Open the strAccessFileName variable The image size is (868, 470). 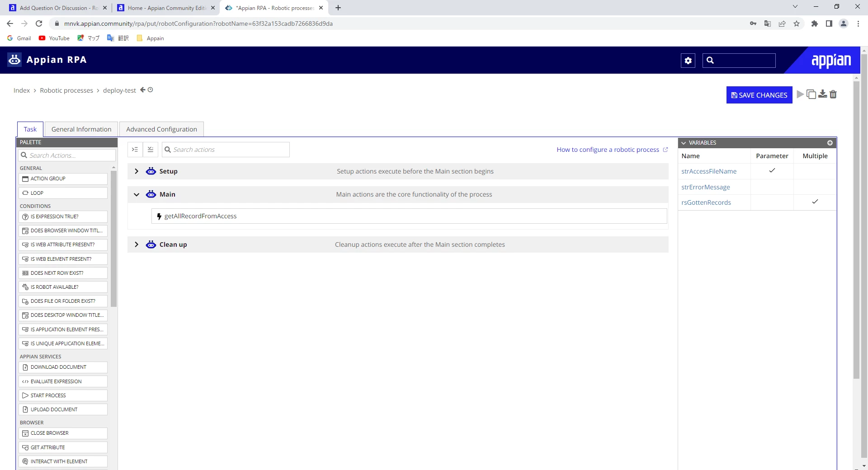(709, 171)
